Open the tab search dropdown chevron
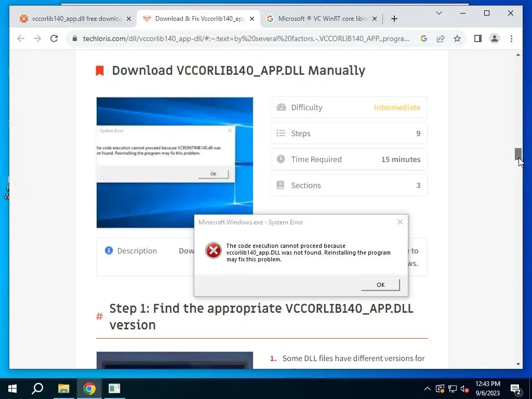 [x=438, y=13]
